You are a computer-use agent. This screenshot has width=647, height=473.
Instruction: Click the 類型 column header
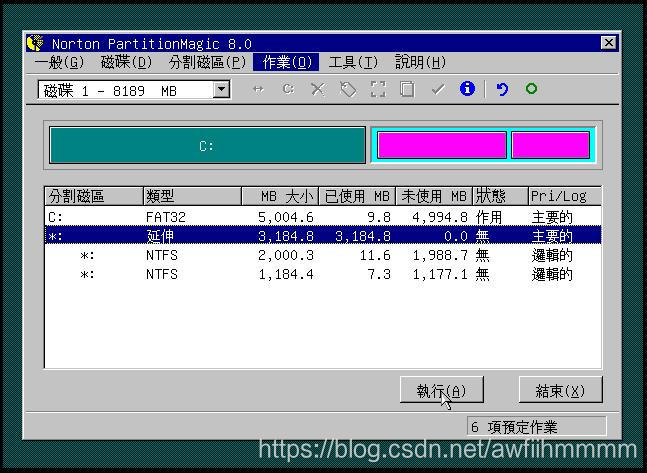coord(193,196)
